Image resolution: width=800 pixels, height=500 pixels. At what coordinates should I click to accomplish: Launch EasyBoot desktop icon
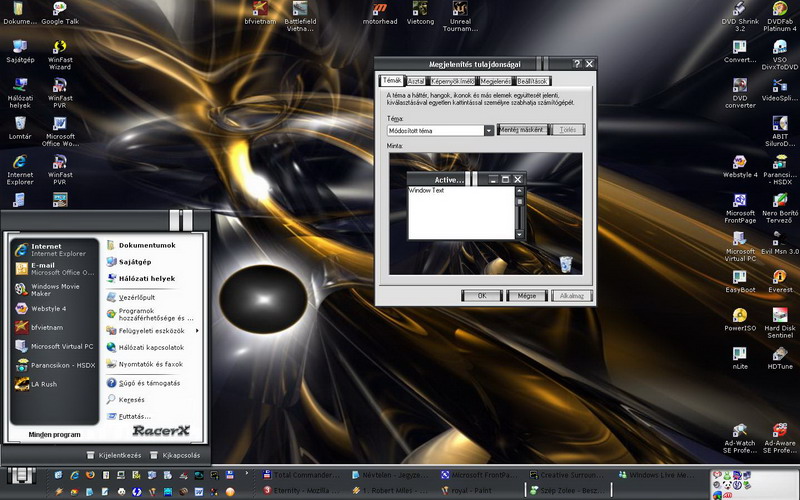tap(740, 281)
